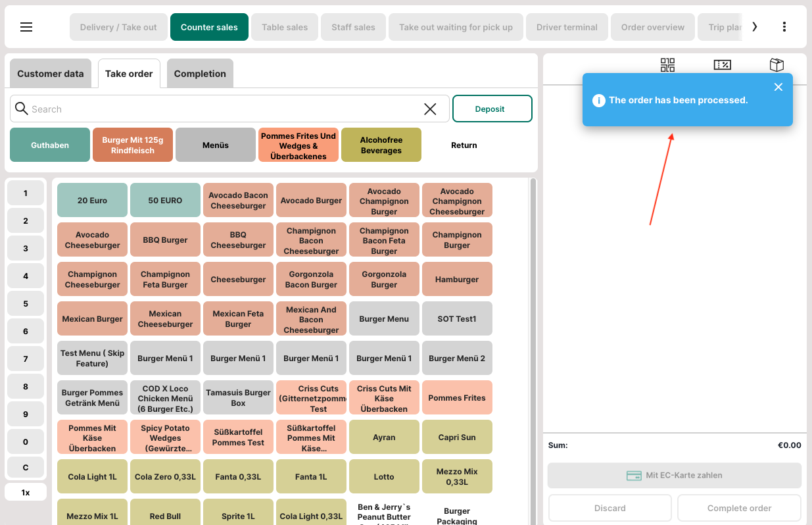Add Avocado Bacon Cheeseburger to order
Image resolution: width=812 pixels, height=525 pixels.
(238, 200)
